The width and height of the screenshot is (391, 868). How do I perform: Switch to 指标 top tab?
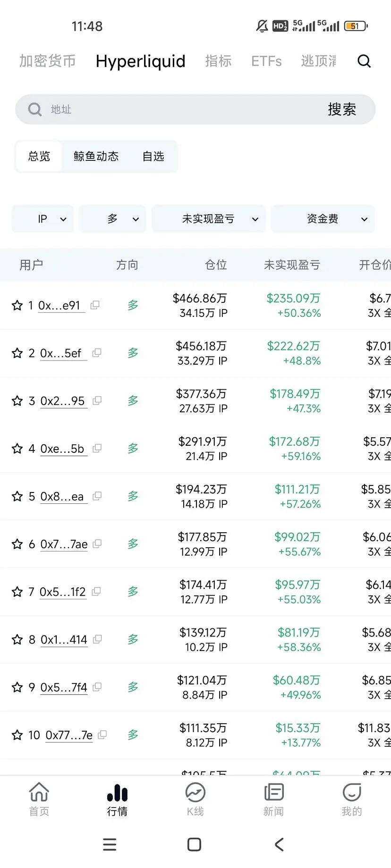point(218,61)
